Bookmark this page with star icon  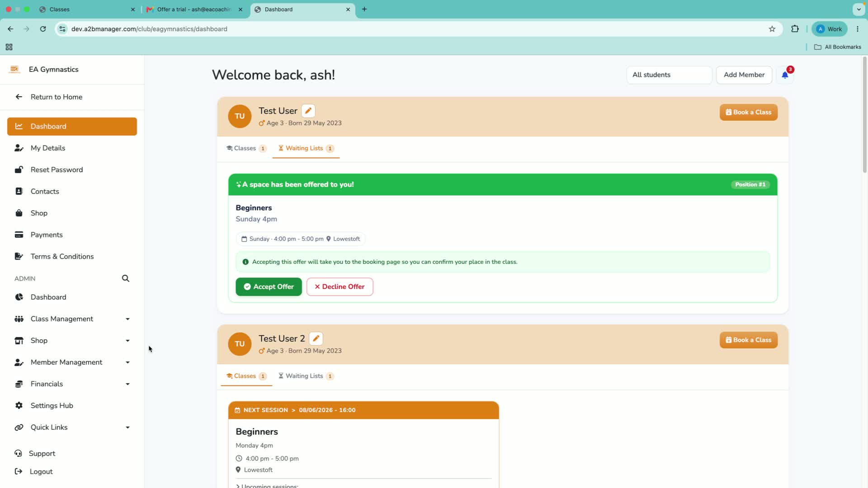pos(772,29)
